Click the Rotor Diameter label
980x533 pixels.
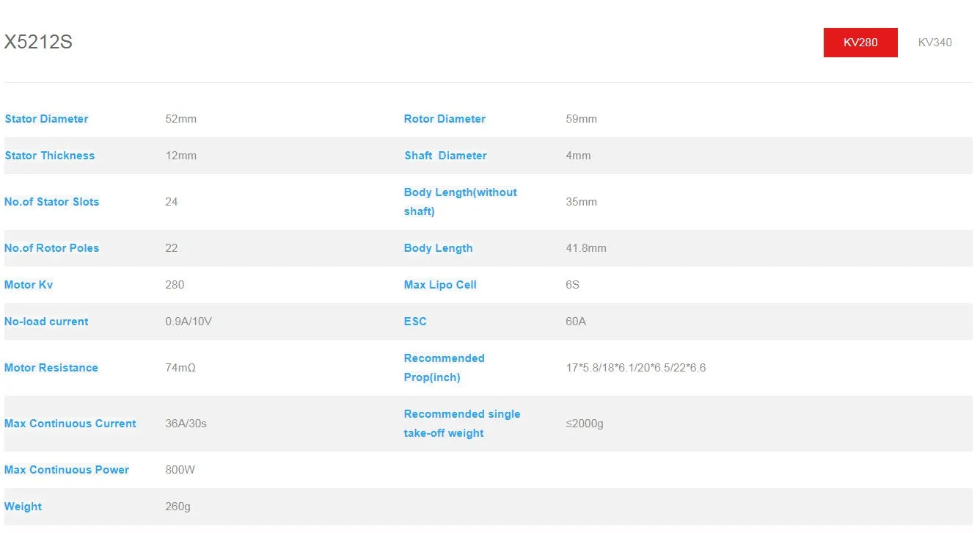pyautogui.click(x=445, y=119)
